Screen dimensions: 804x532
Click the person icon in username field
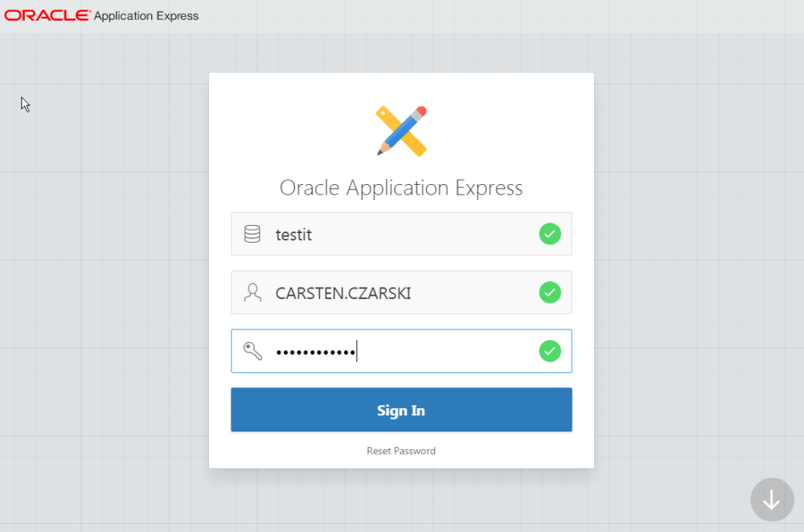click(x=252, y=293)
